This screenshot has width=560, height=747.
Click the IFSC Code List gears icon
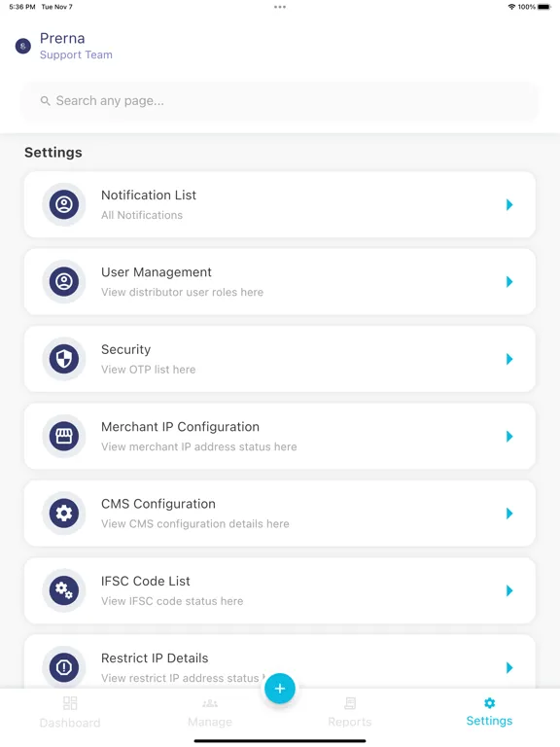64,590
